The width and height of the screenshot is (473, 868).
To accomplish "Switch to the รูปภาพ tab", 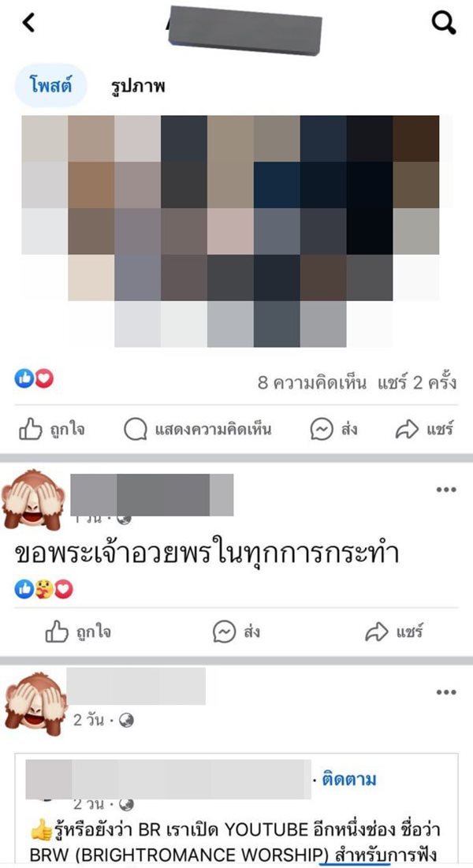I will (139, 87).
